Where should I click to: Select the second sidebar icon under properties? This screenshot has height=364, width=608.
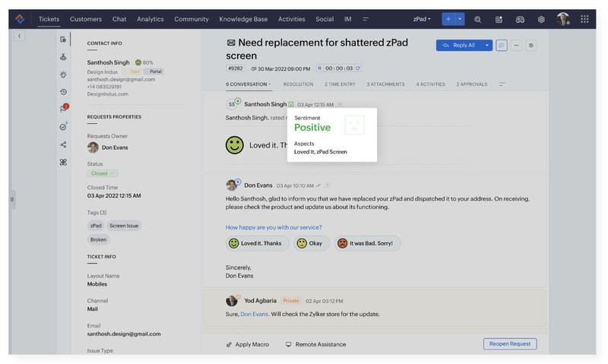tap(63, 57)
